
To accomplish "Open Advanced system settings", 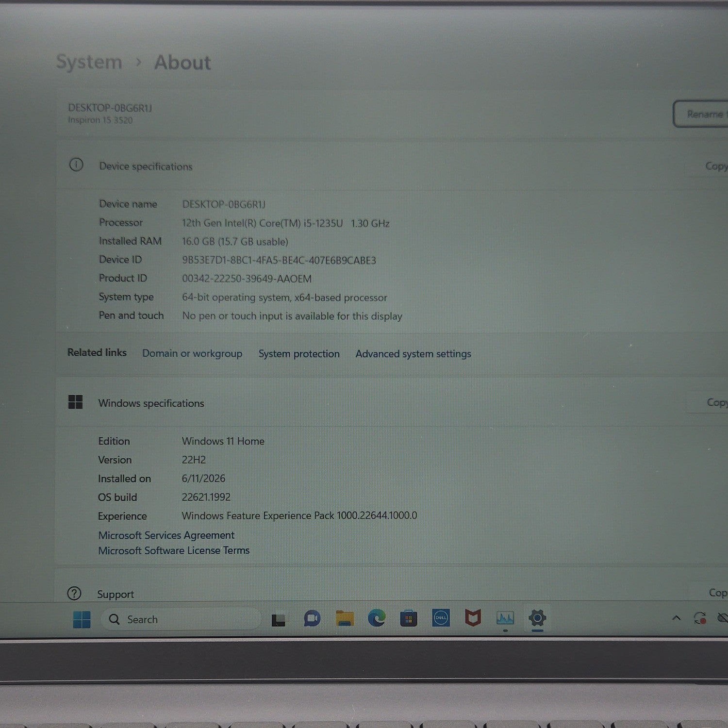I will tap(413, 354).
